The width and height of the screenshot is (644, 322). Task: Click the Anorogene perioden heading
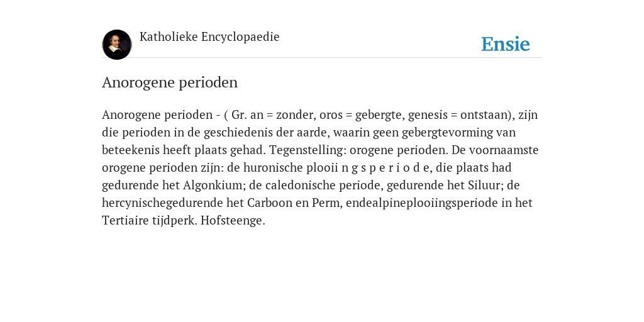coord(170,82)
